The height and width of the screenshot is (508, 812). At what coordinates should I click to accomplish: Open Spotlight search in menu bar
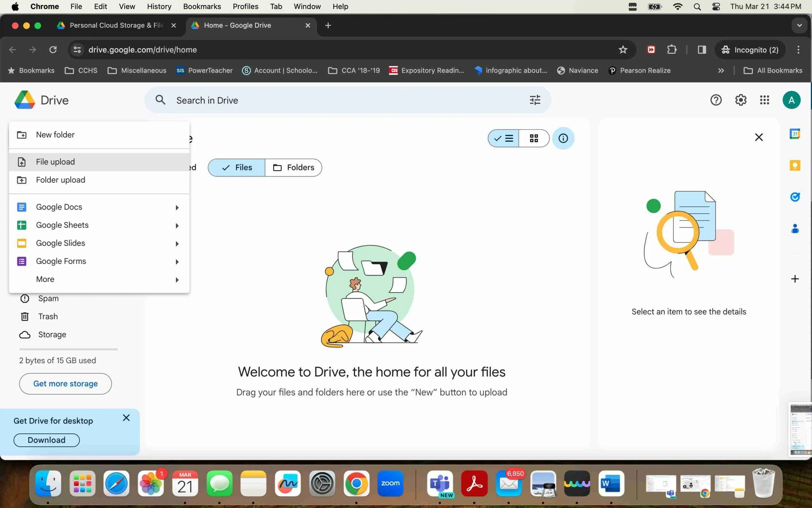coord(697,6)
